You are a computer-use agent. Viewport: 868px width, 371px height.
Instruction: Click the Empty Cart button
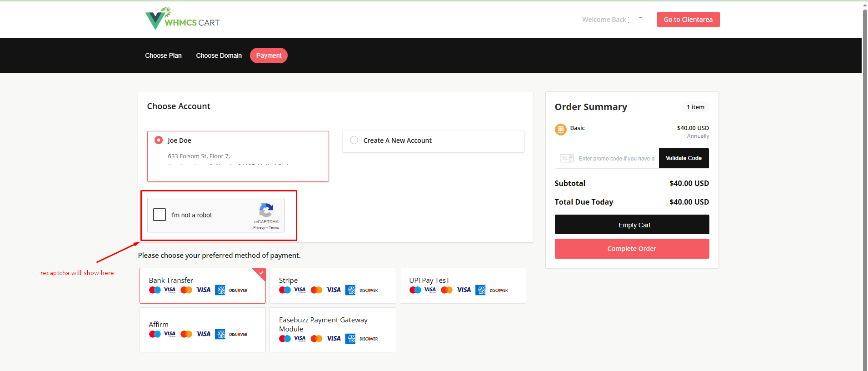[x=632, y=225]
